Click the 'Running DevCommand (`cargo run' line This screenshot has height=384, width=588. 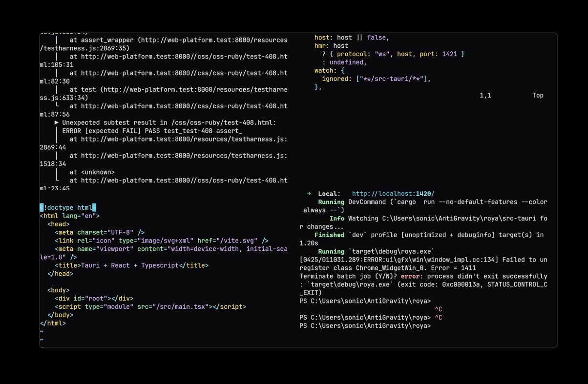(x=433, y=202)
